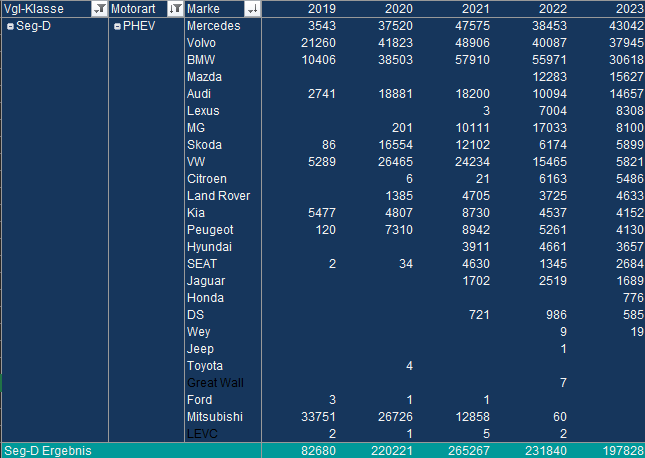
Task: Click Lexus 2022 value 7004
Action: coord(553,111)
